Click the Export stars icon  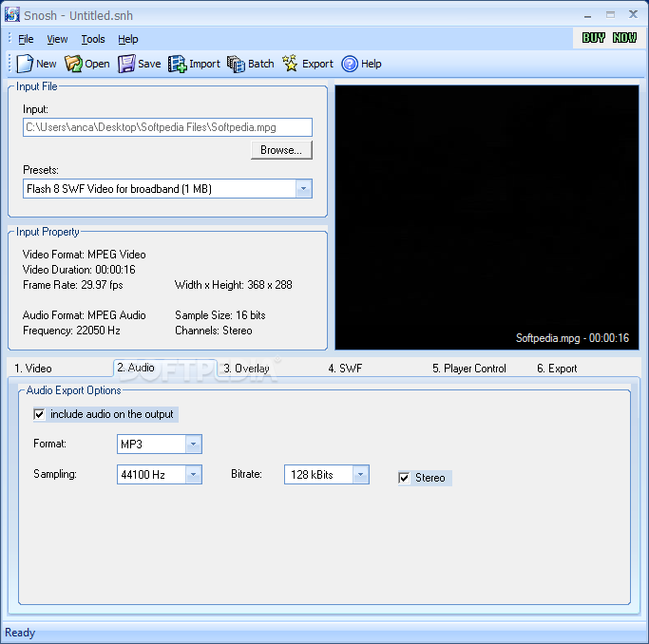290,64
